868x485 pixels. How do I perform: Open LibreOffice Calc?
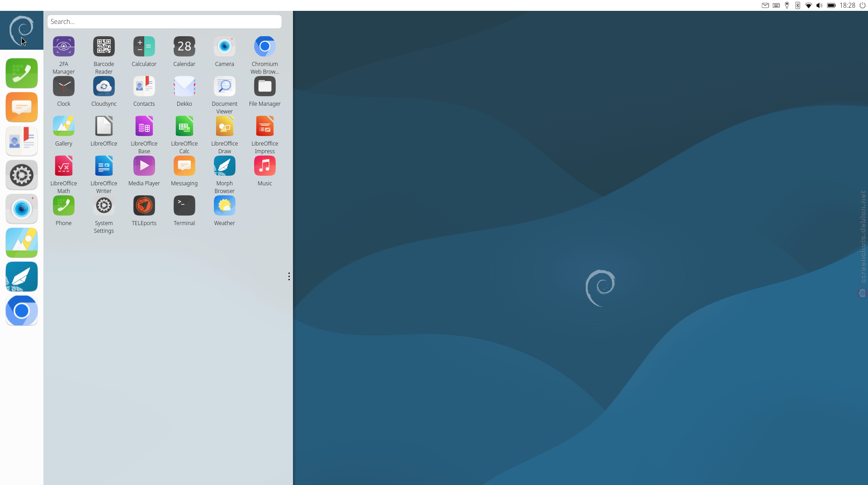pos(184,126)
